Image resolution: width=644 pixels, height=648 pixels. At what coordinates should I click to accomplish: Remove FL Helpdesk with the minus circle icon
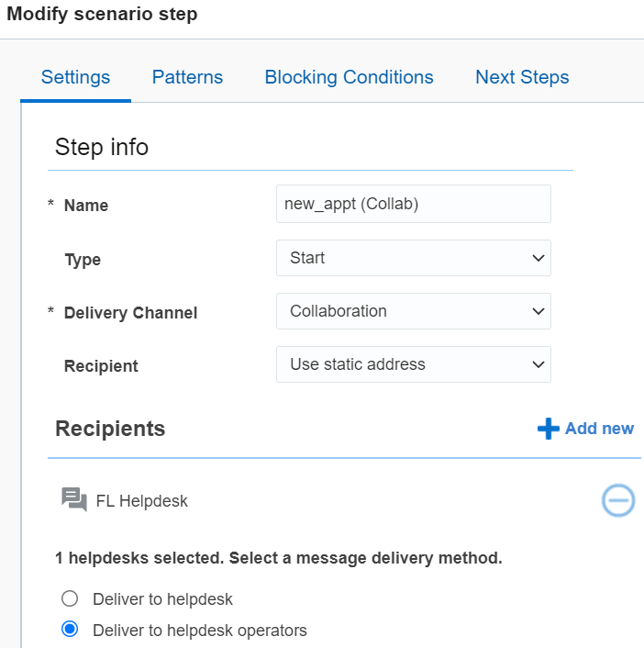[617, 500]
